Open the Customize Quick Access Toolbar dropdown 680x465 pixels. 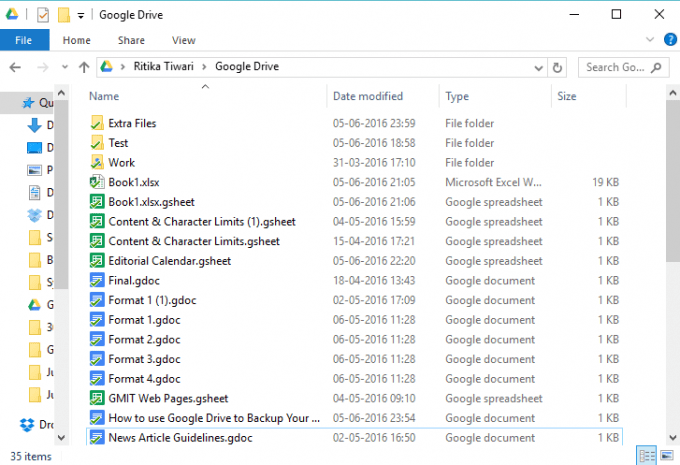[81, 16]
